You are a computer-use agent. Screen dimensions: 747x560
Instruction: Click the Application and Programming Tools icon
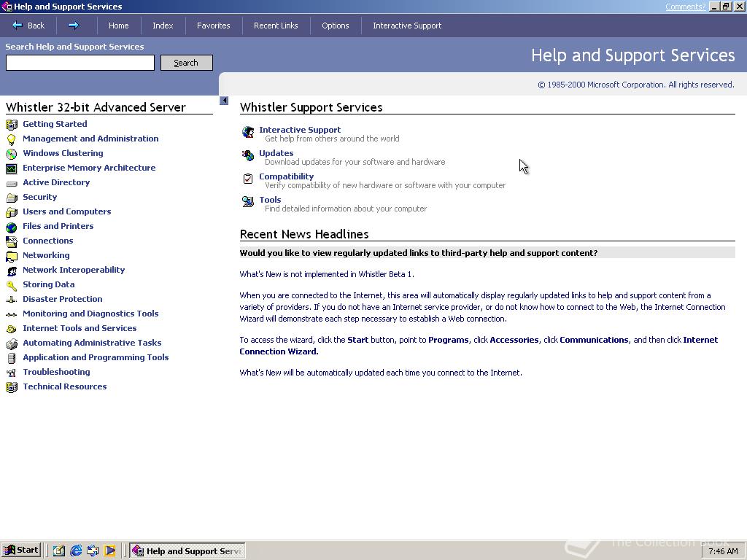click(x=12, y=358)
